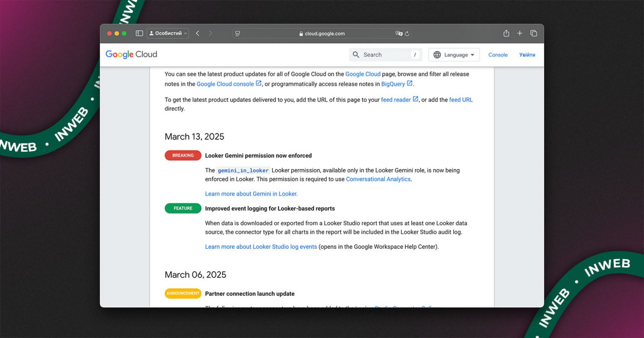Viewport: 644px width, 338px height.
Task: Open the Google Cloud console link
Action: click(225, 84)
